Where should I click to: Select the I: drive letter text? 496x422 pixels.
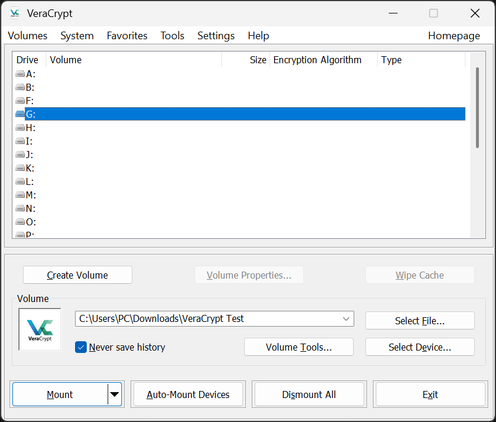click(29, 141)
